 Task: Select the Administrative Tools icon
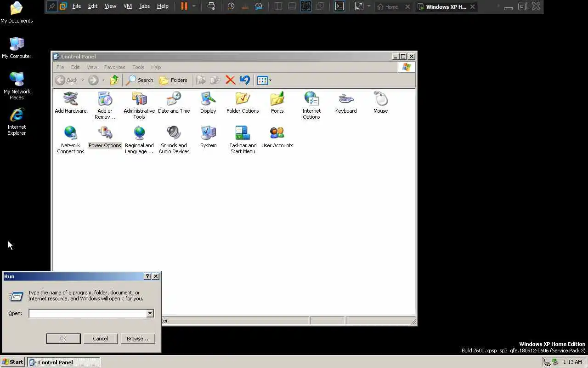(x=139, y=105)
